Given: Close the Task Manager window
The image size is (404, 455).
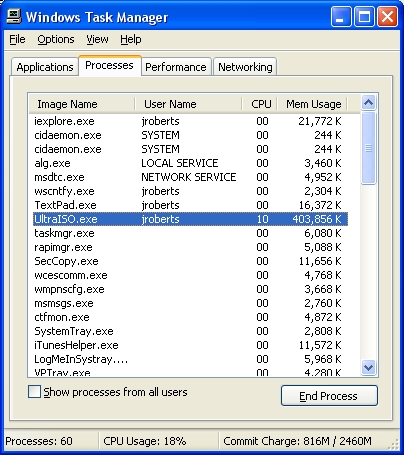Looking at the screenshot, I should pyautogui.click(x=387, y=16).
